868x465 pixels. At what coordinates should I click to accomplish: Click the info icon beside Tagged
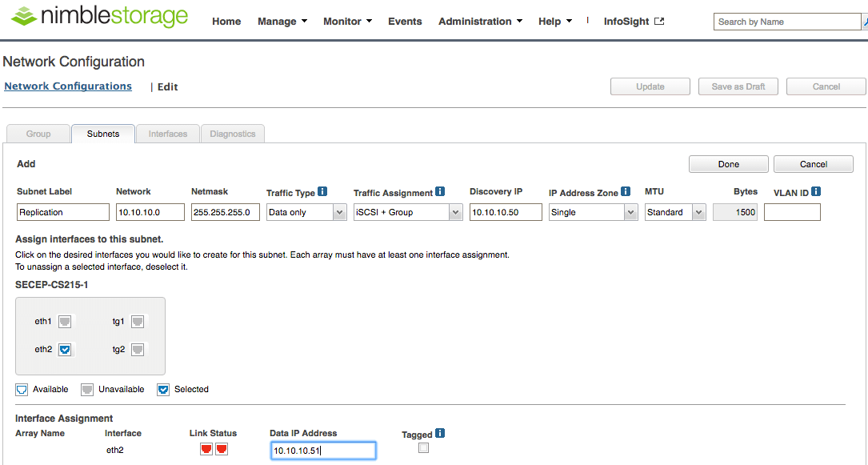click(440, 434)
